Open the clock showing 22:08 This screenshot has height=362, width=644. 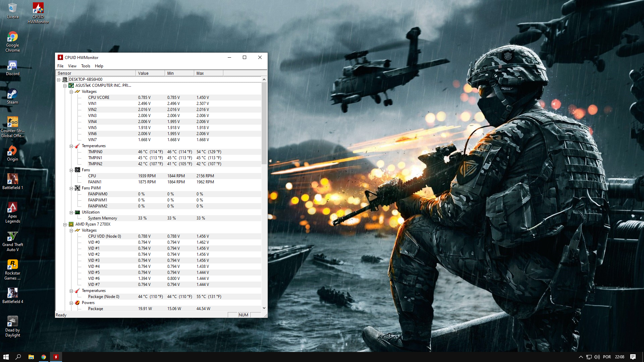tap(620, 357)
